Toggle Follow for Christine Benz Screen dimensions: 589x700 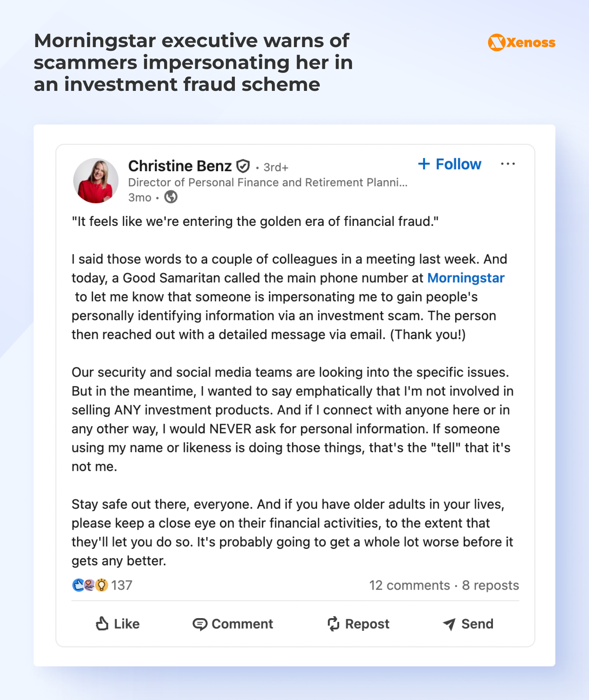click(x=449, y=164)
